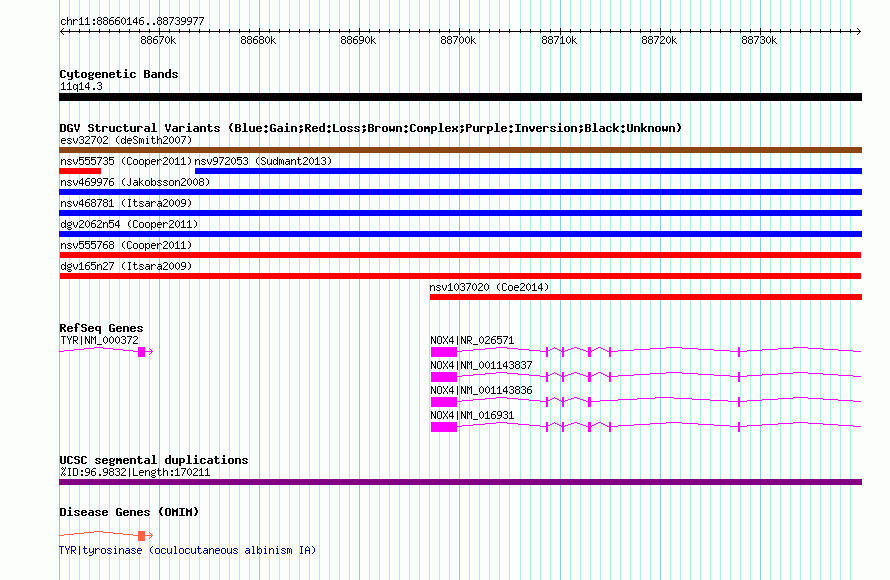Select dgv165n27 (Itsara2009) variant label
The width and height of the screenshot is (890, 580).
coord(126,266)
